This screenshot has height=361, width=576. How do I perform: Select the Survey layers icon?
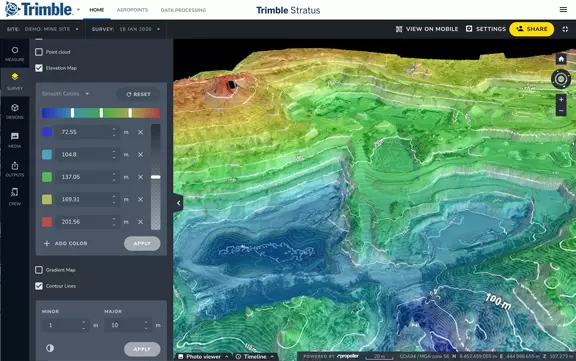tap(15, 81)
